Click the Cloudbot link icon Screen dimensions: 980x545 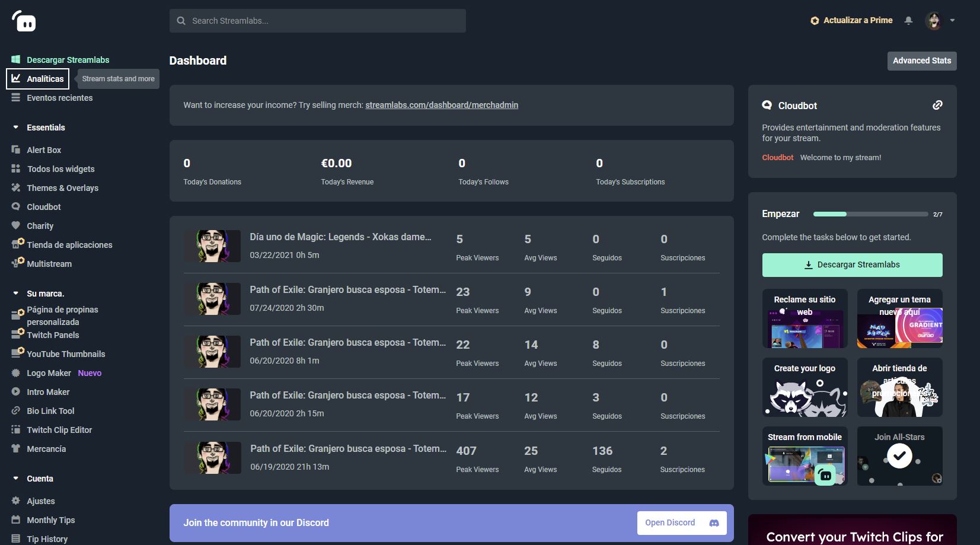click(x=937, y=105)
